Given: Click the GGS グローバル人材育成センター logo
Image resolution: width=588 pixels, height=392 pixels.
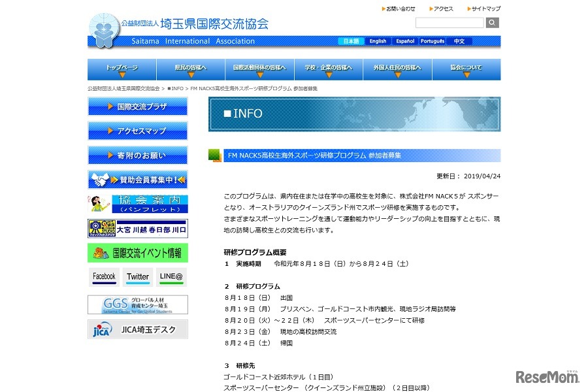Looking at the screenshot, I should point(137,304).
